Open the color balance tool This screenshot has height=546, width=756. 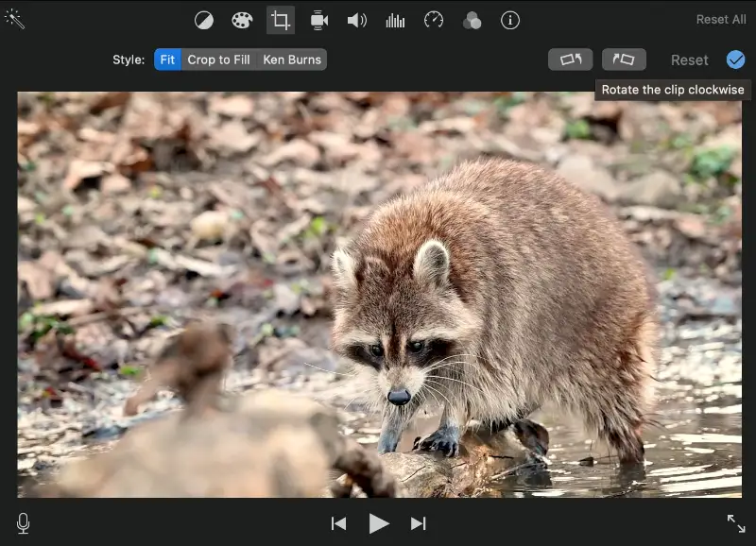coord(203,20)
